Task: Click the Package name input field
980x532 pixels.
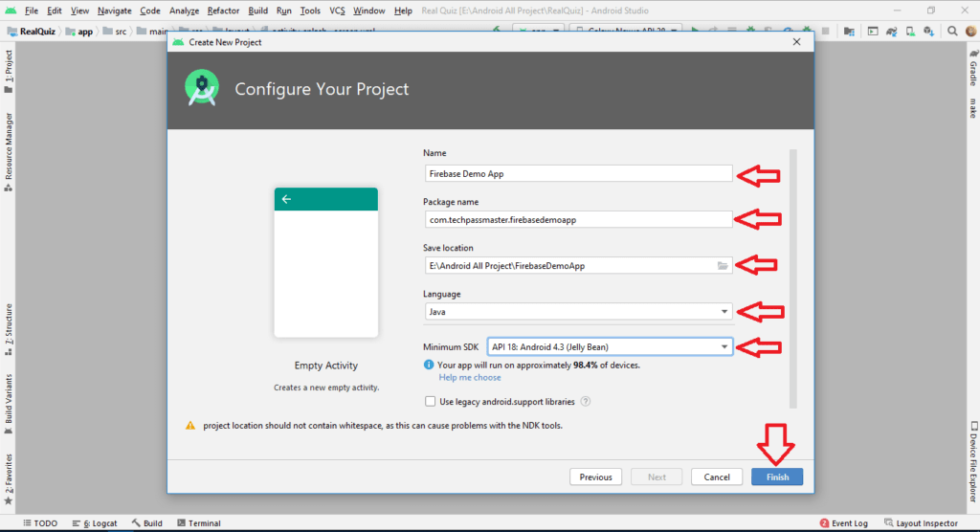Action: tap(578, 219)
